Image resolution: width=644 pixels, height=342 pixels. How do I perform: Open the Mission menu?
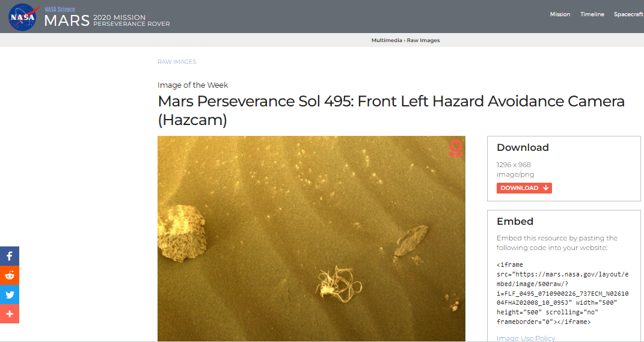pos(560,14)
